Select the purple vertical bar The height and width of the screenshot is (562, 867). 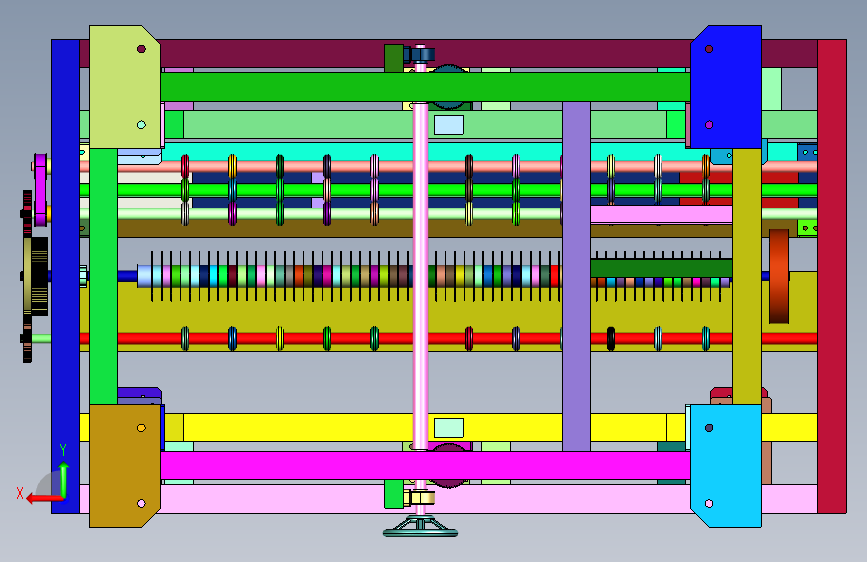(576, 277)
